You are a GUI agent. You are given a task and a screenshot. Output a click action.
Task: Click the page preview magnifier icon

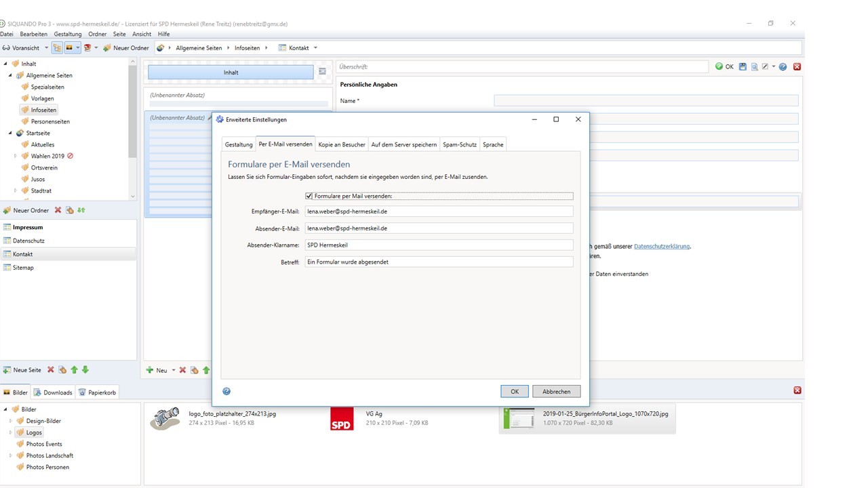[x=754, y=67]
